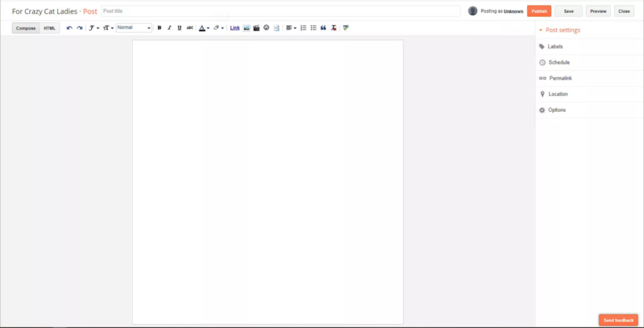Click the Send feedback button

point(618,320)
